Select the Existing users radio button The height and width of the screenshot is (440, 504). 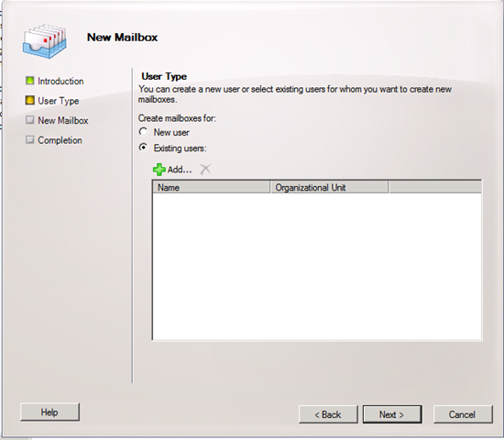pyautogui.click(x=143, y=148)
